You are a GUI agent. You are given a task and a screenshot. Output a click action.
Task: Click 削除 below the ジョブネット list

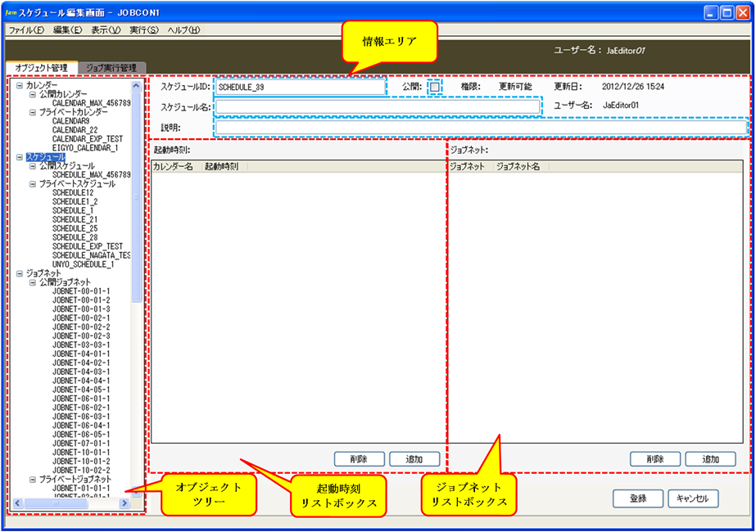point(654,459)
